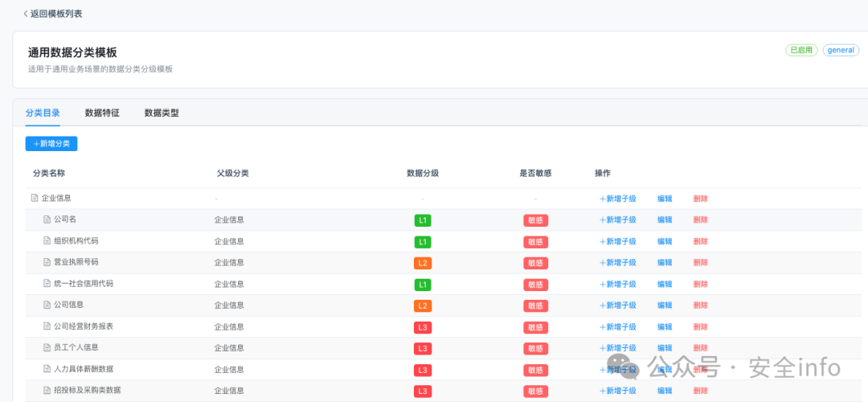
Task: Add a sub-level under 公司经营财务报表
Action: click(x=618, y=326)
